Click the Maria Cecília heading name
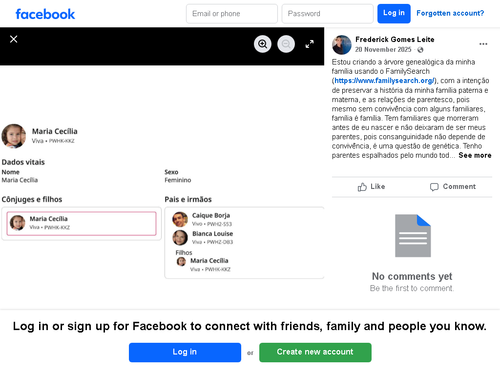Image resolution: width=500 pixels, height=375 pixels. coord(55,131)
